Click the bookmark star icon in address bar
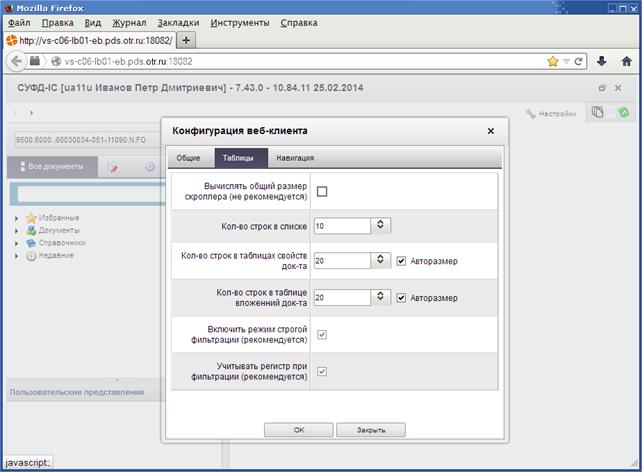This screenshot has width=642, height=472. [552, 61]
